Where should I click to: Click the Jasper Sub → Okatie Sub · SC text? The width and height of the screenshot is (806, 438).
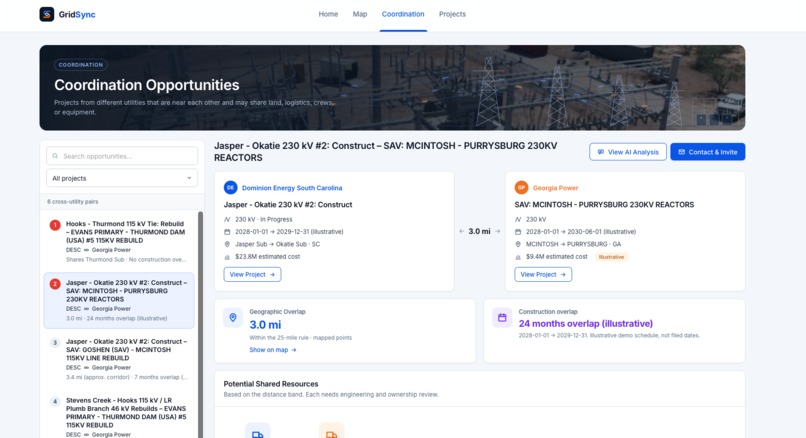point(278,244)
